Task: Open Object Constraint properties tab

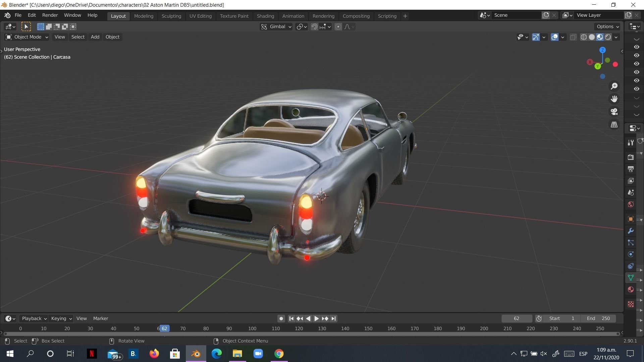Action: [x=631, y=266]
